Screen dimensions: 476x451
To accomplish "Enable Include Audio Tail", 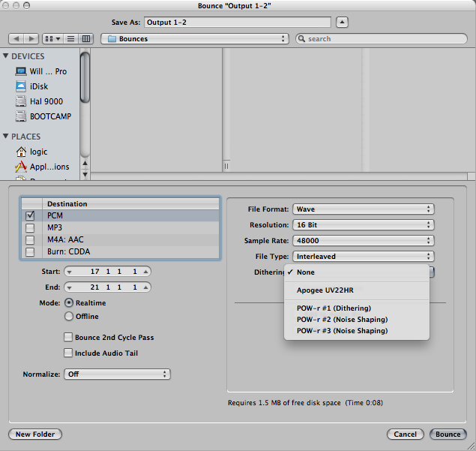I will click(68, 353).
